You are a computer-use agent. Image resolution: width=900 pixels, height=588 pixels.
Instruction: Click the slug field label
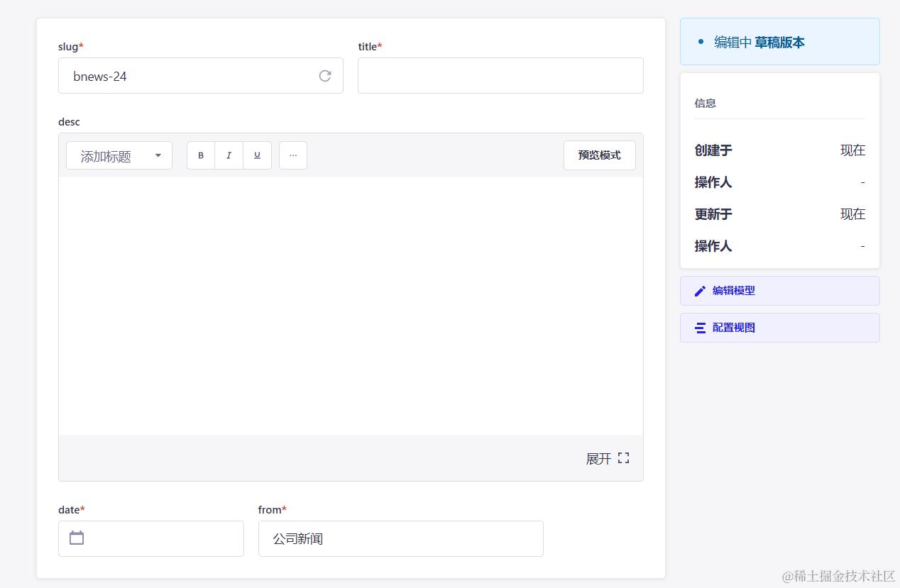click(70, 47)
